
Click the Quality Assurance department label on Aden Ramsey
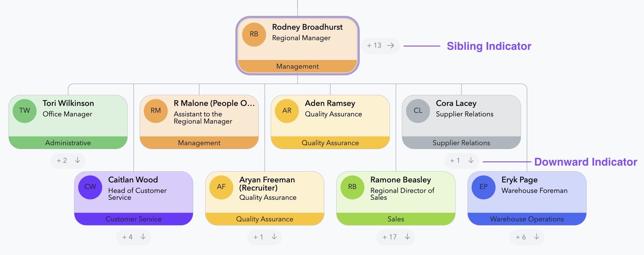(x=330, y=143)
